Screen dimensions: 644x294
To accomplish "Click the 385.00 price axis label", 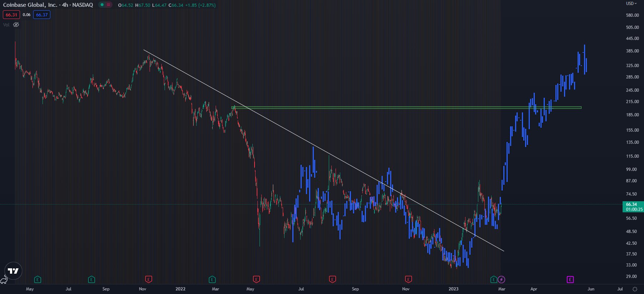I will coord(632,51).
